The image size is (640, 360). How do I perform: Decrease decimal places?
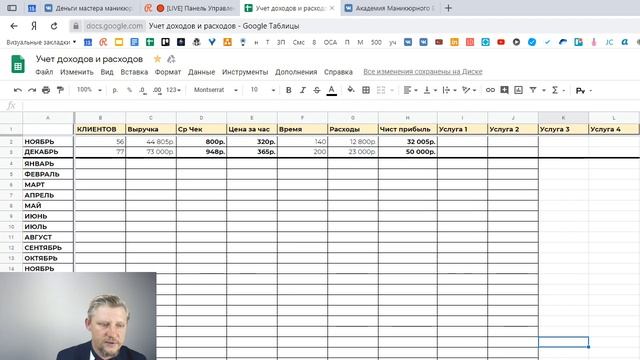143,90
